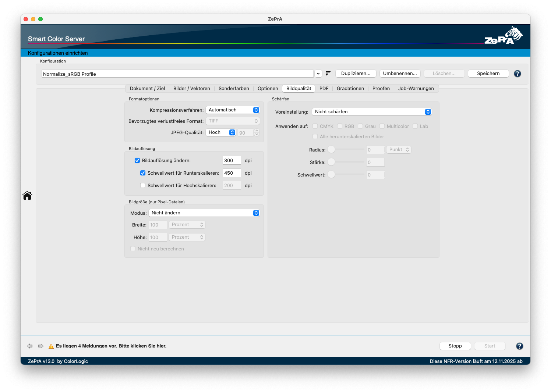This screenshot has height=392, width=551.
Task: Open the Schärfen Voreinstellung dropdown
Action: (x=371, y=112)
